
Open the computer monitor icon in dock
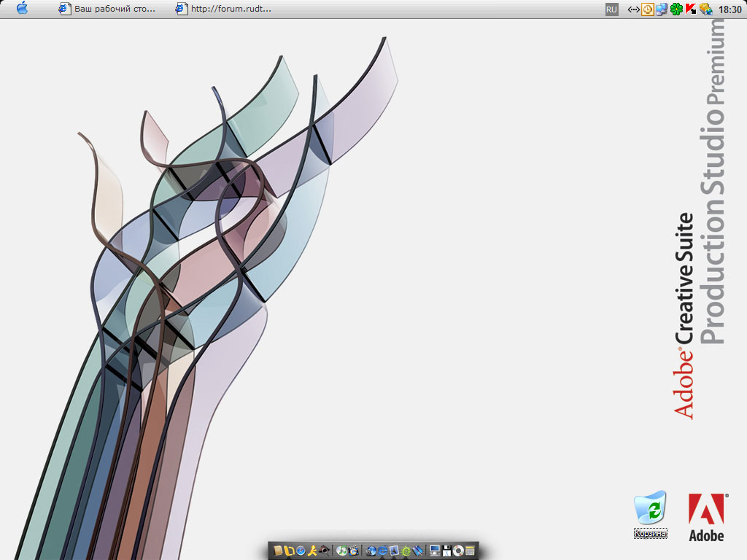(435, 551)
